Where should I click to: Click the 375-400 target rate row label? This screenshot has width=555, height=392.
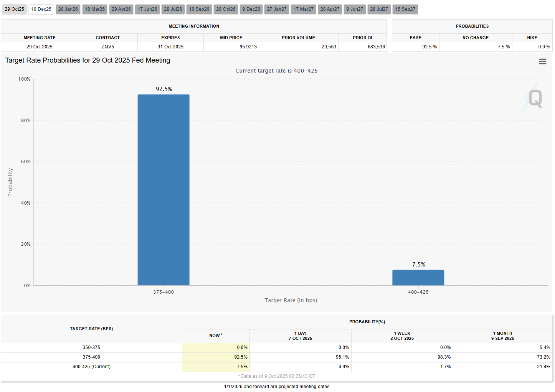pyautogui.click(x=91, y=357)
